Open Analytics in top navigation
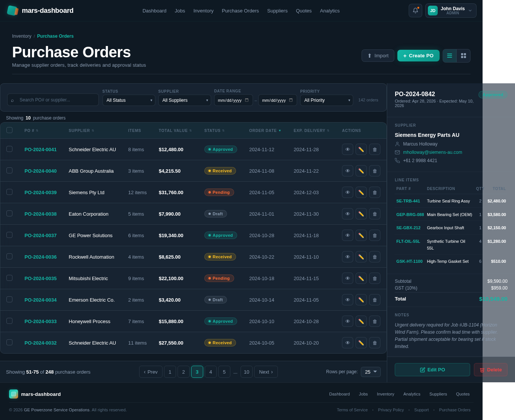The image size is (515, 420). (330, 11)
